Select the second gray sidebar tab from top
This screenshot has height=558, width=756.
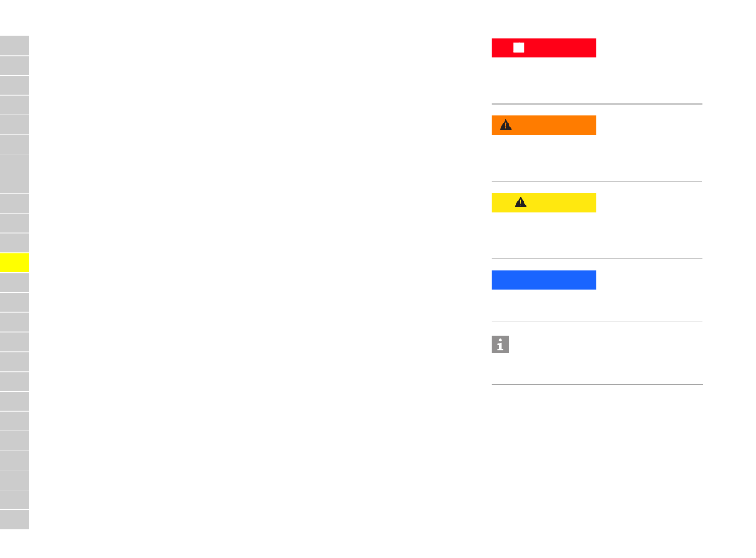[x=14, y=65]
